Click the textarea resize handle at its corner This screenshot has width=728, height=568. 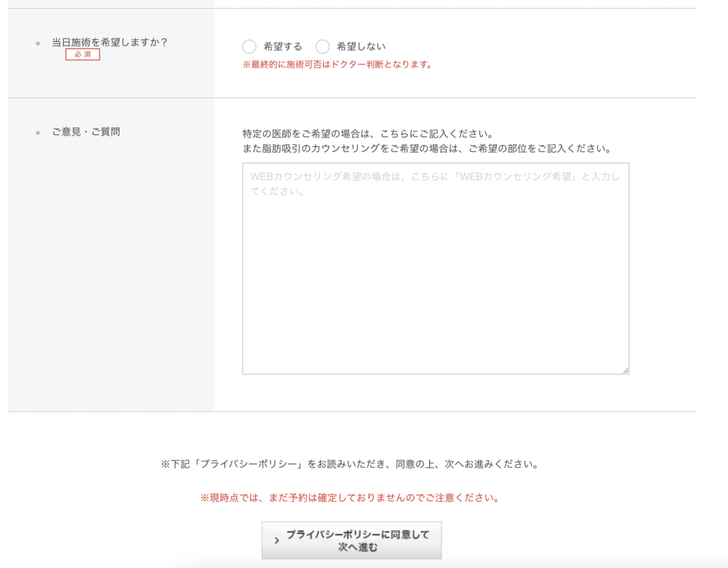(x=625, y=370)
